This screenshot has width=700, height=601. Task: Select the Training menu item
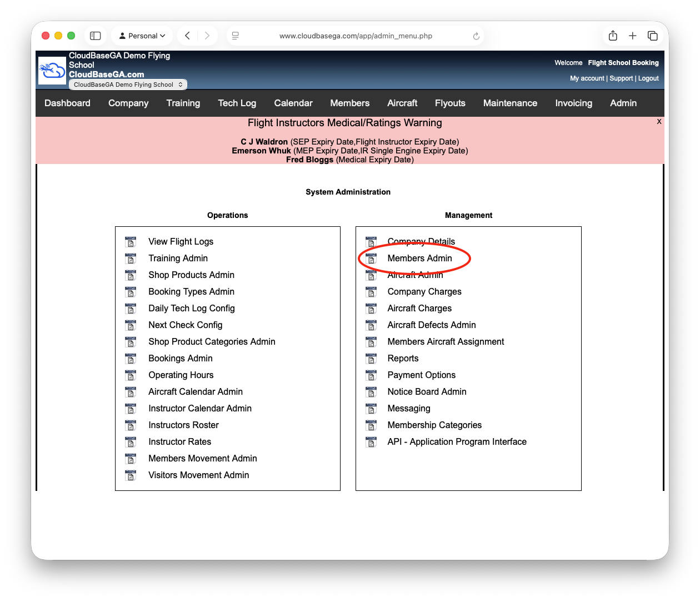point(183,103)
